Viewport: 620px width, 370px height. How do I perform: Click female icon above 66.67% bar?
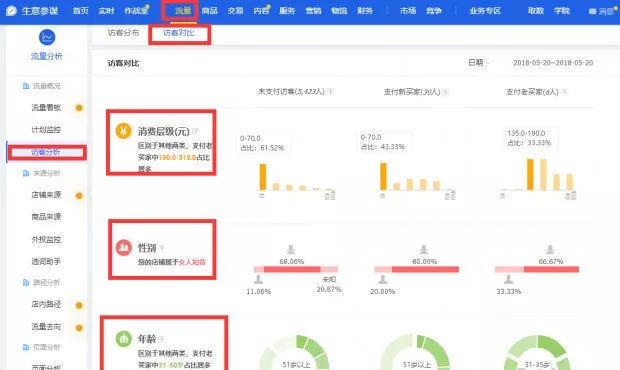(550, 249)
